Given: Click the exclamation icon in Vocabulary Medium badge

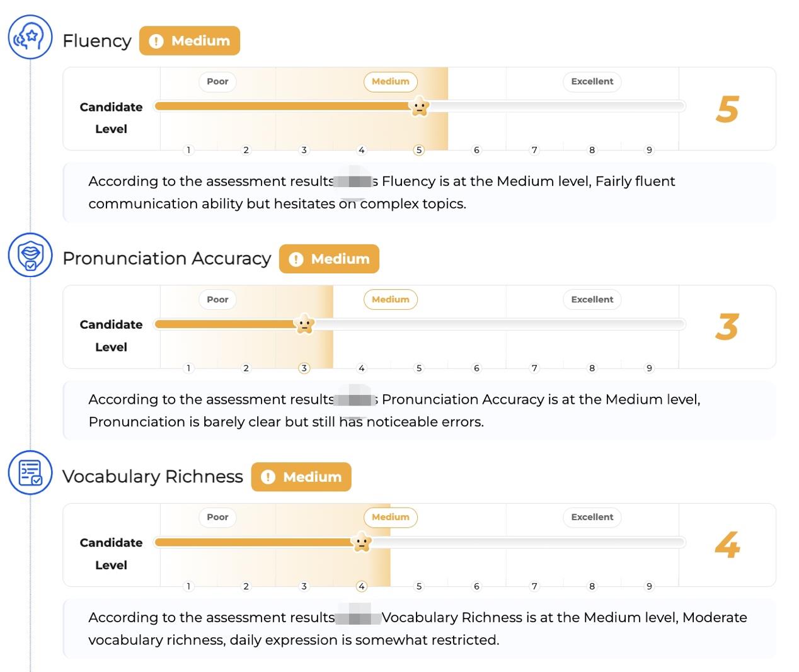Looking at the screenshot, I should pyautogui.click(x=268, y=477).
